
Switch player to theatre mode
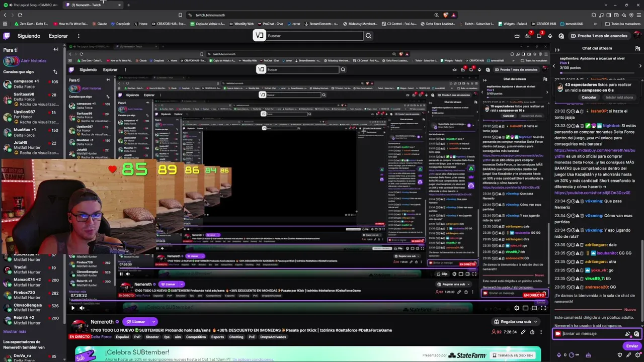click(x=534, y=308)
